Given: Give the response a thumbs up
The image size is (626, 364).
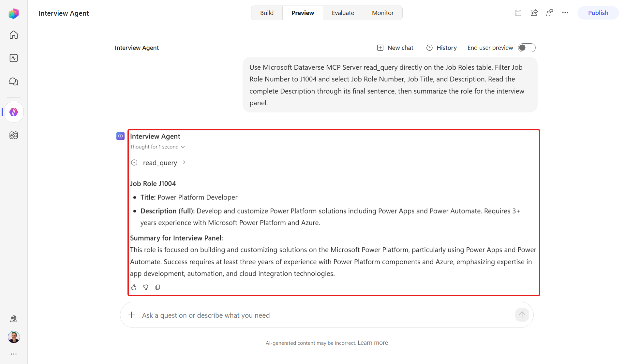Looking at the screenshot, I should coord(134,287).
